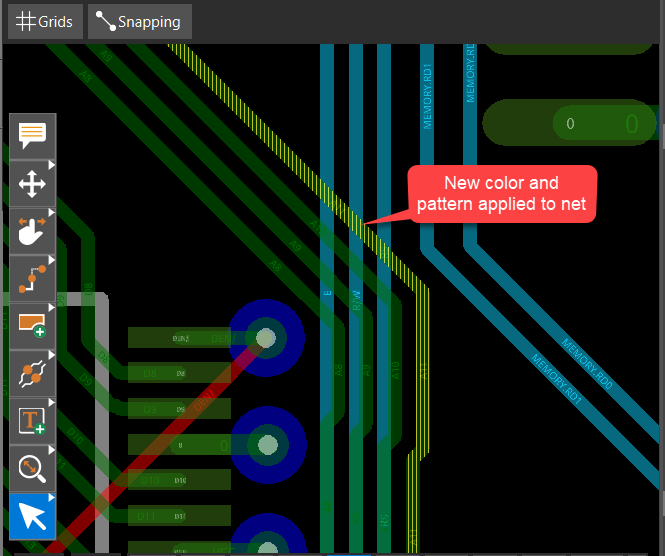Screen dimensions: 665x556
Task: Select the add connect route tool
Action: (x=33, y=279)
